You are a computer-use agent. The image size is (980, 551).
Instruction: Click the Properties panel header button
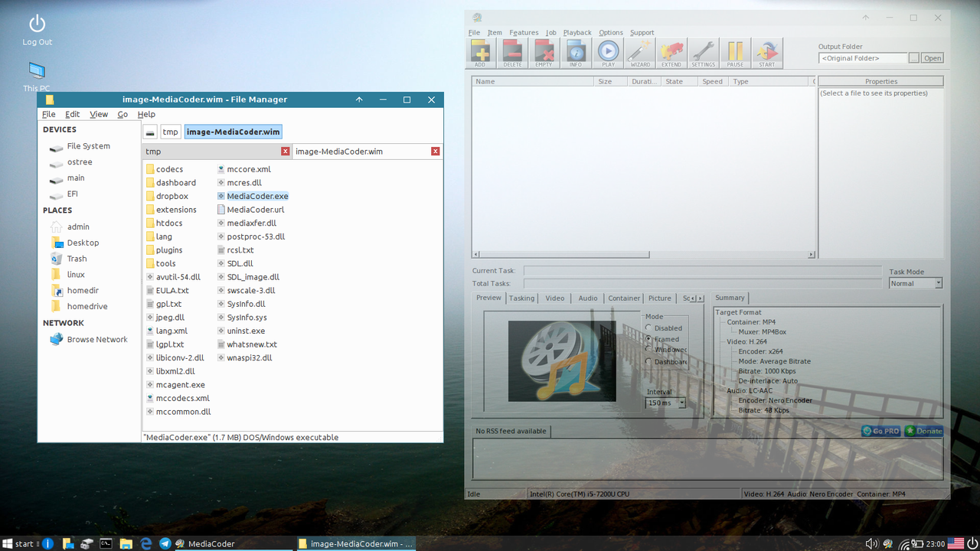tap(881, 81)
